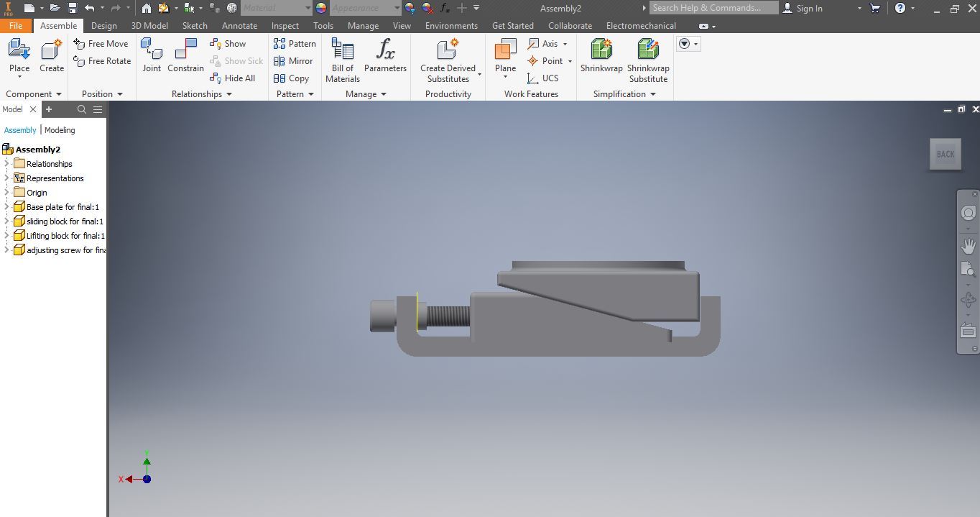Image resolution: width=980 pixels, height=517 pixels.
Task: Click the Pattern component tool
Action: (295, 44)
